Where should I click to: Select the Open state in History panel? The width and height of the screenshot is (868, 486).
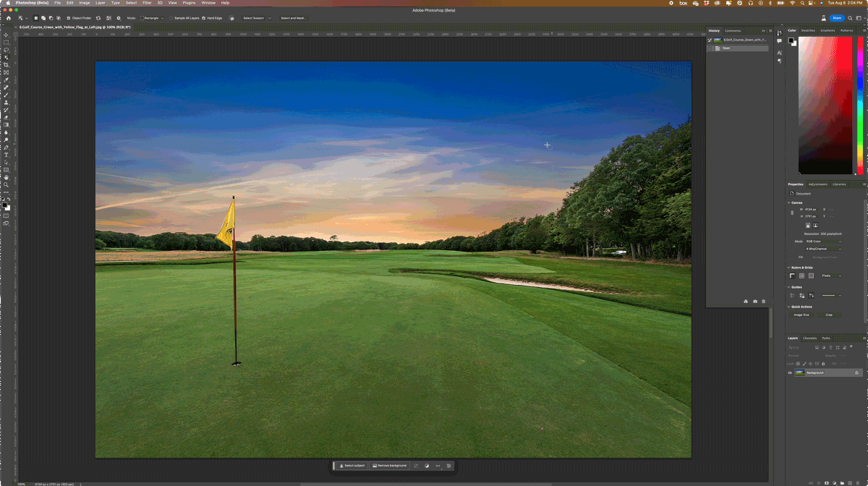click(x=738, y=48)
